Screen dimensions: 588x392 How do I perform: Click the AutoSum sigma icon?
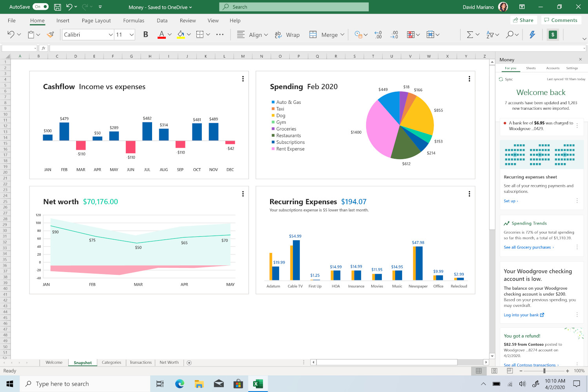pos(470,34)
